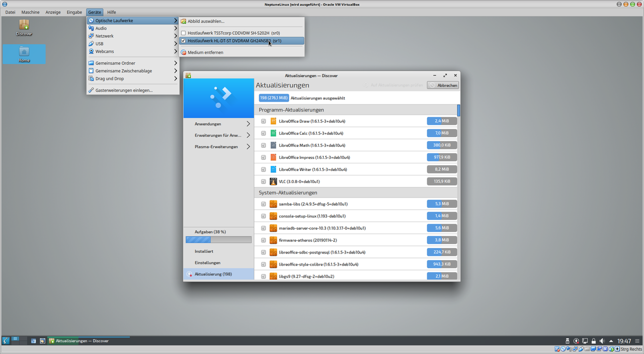Click the VirtualBox mouse integration status icon
644x354 pixels.
click(x=611, y=349)
